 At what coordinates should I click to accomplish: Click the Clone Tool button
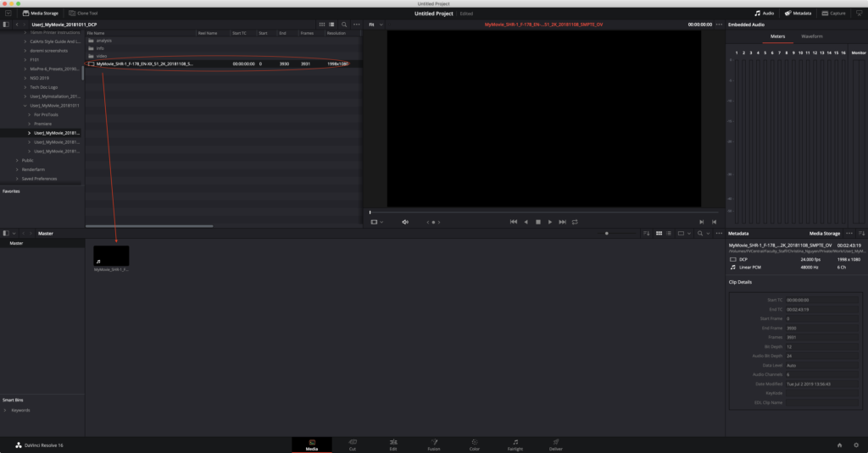click(83, 14)
